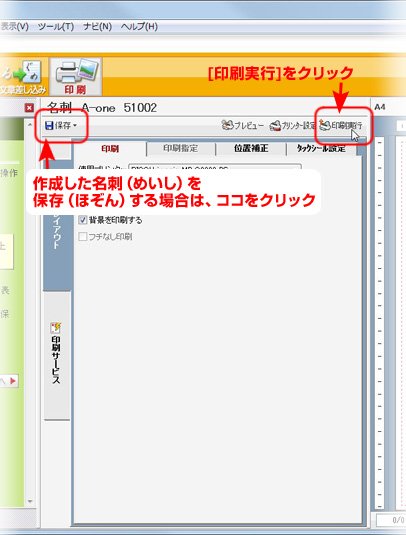Click the A4 paper size label
The height and width of the screenshot is (535, 406).
click(380, 107)
